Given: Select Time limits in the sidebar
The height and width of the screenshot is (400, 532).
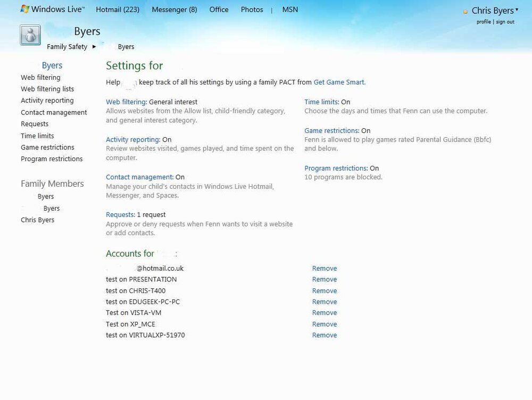Looking at the screenshot, I should (37, 136).
